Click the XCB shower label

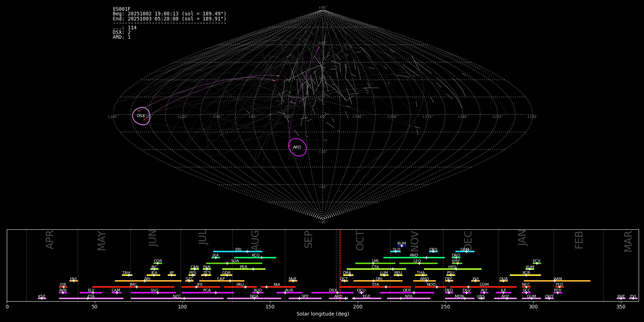526,273
